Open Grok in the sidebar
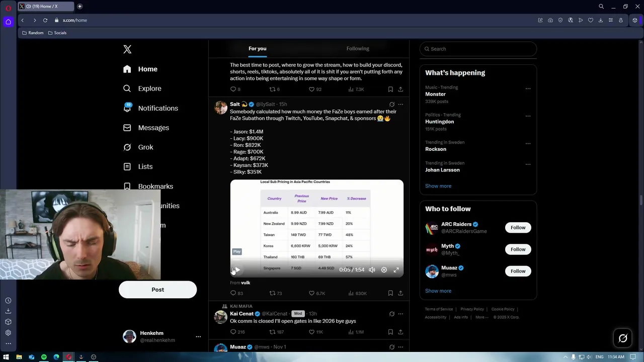Screen dimensions: 644x362 coord(138,147)
